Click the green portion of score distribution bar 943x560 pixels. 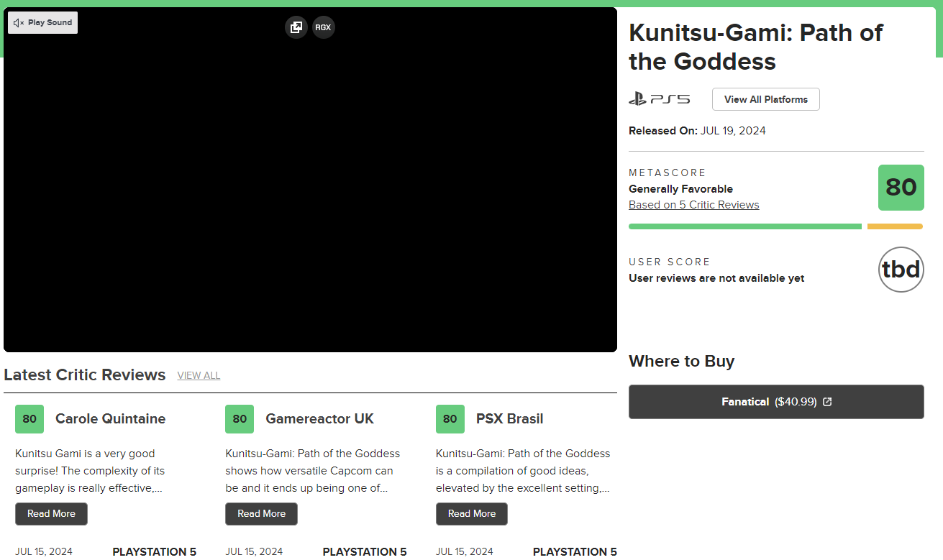(x=744, y=226)
